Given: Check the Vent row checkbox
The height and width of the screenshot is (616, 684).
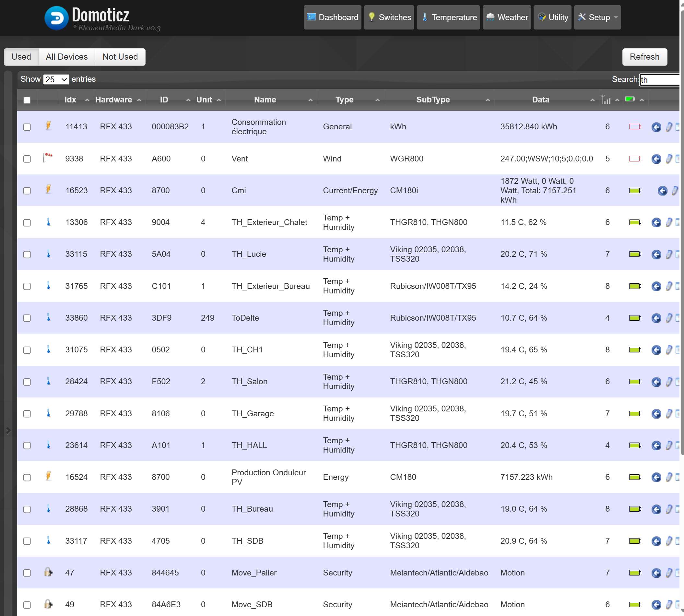Looking at the screenshot, I should [27, 159].
